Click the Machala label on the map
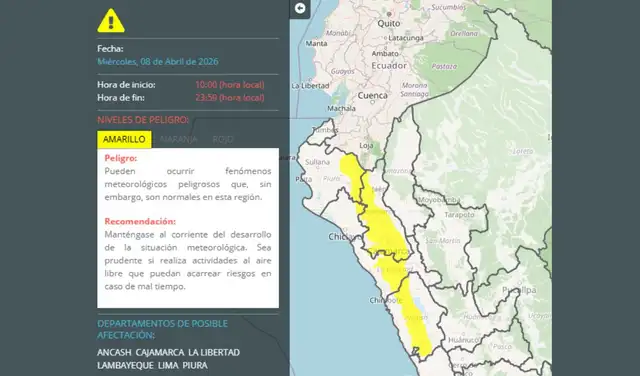 (x=341, y=109)
